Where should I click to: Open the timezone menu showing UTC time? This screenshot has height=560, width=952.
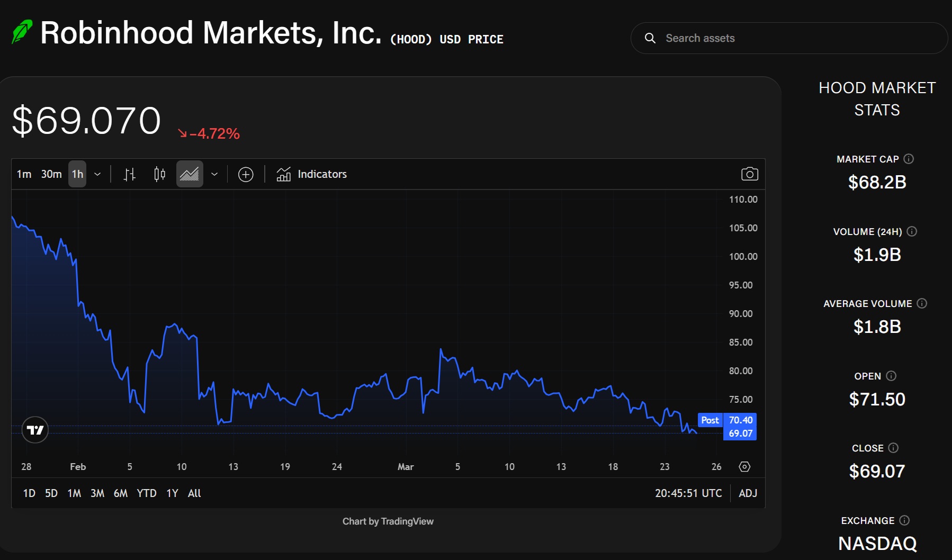[688, 493]
